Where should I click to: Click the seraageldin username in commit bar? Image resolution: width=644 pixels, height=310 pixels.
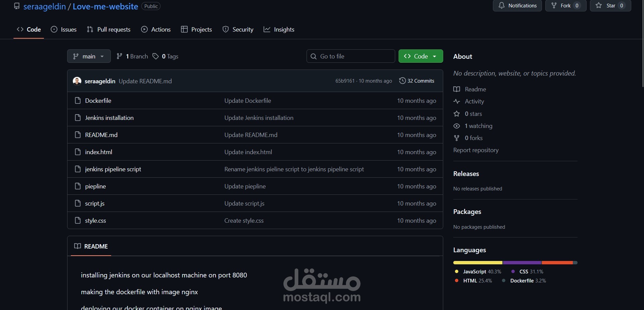point(100,81)
